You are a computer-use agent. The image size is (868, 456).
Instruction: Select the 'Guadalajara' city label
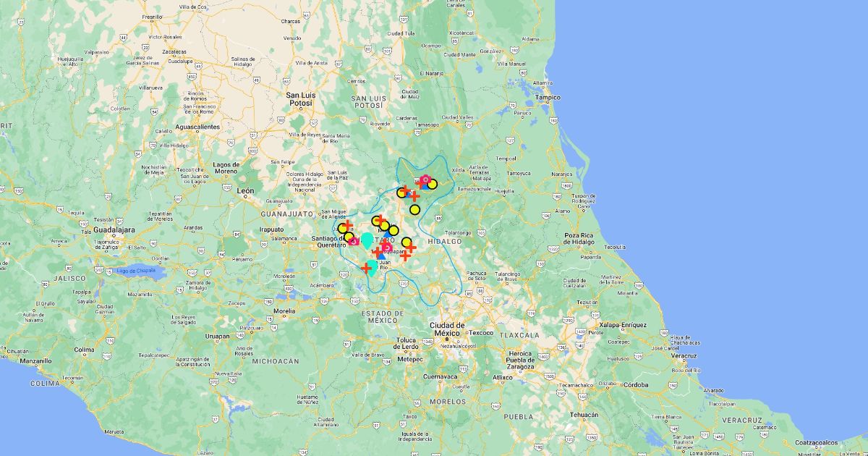(114, 229)
